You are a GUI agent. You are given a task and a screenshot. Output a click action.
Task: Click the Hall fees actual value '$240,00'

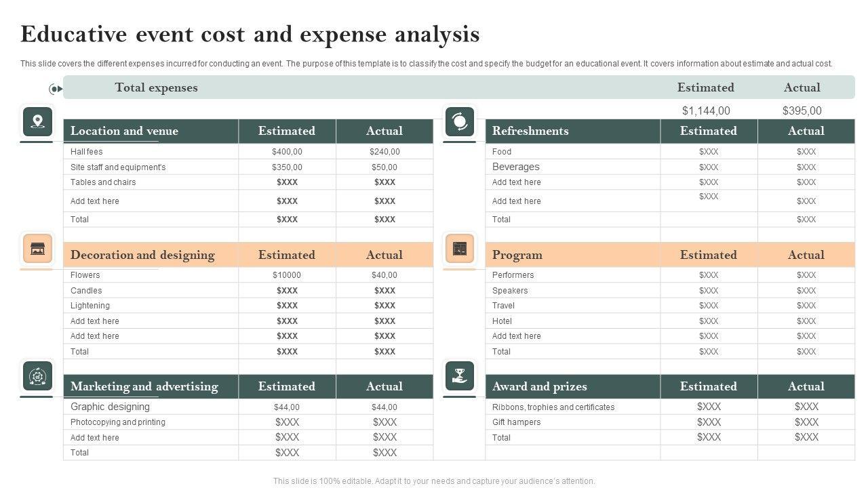[384, 152]
